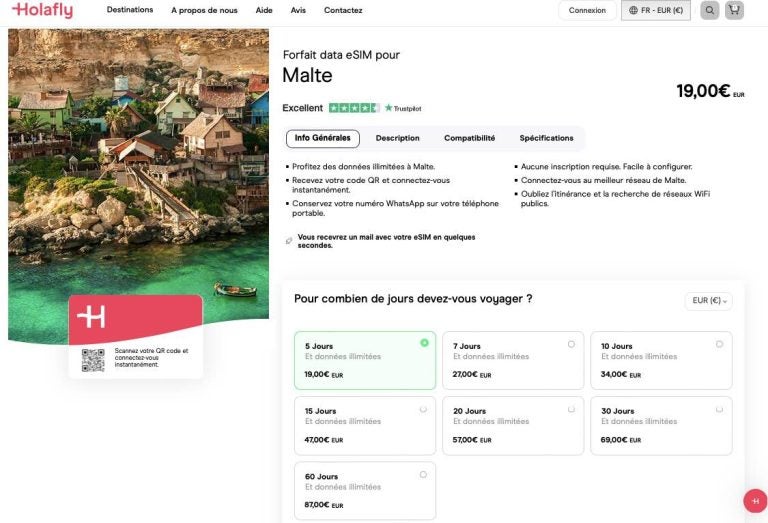Open the shopping cart icon

coord(734,10)
